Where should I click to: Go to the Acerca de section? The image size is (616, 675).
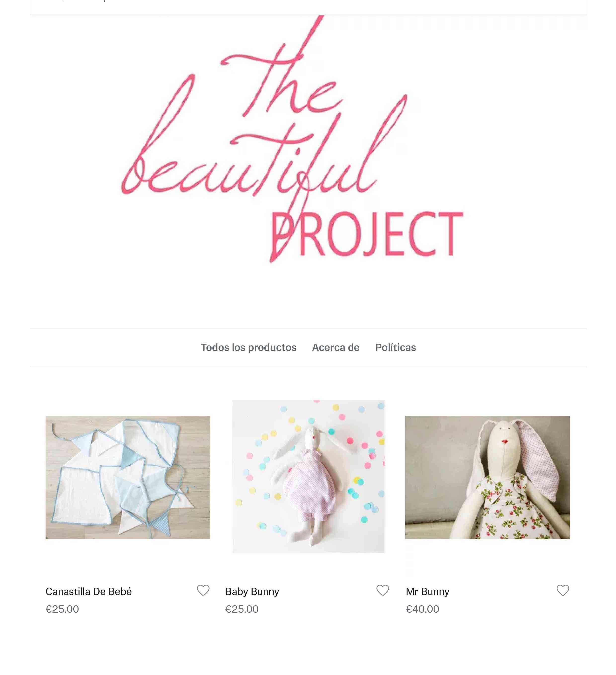point(335,347)
